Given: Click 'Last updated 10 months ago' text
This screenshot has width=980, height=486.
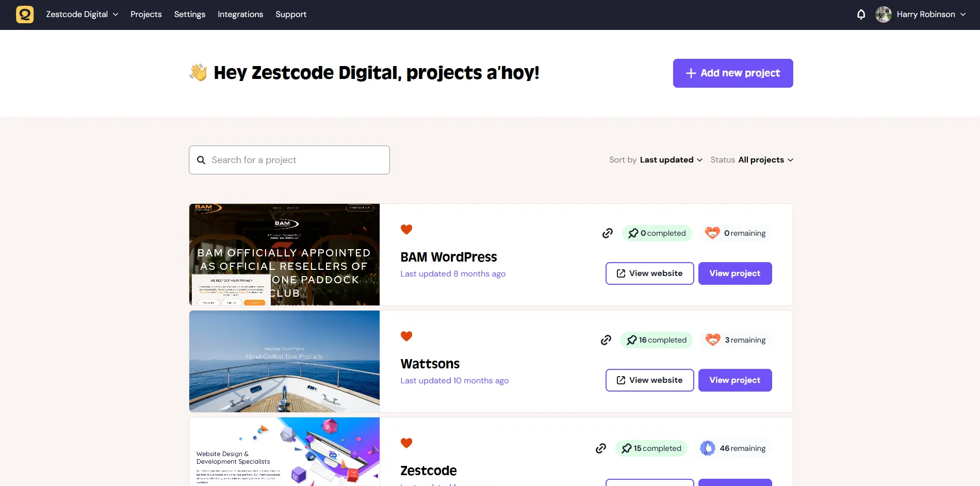Looking at the screenshot, I should [x=454, y=381].
